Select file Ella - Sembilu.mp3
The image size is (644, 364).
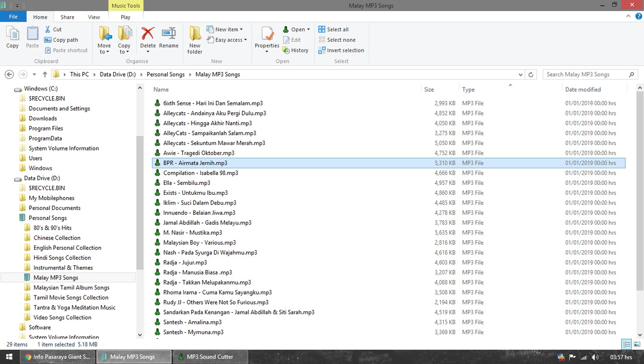tap(187, 183)
